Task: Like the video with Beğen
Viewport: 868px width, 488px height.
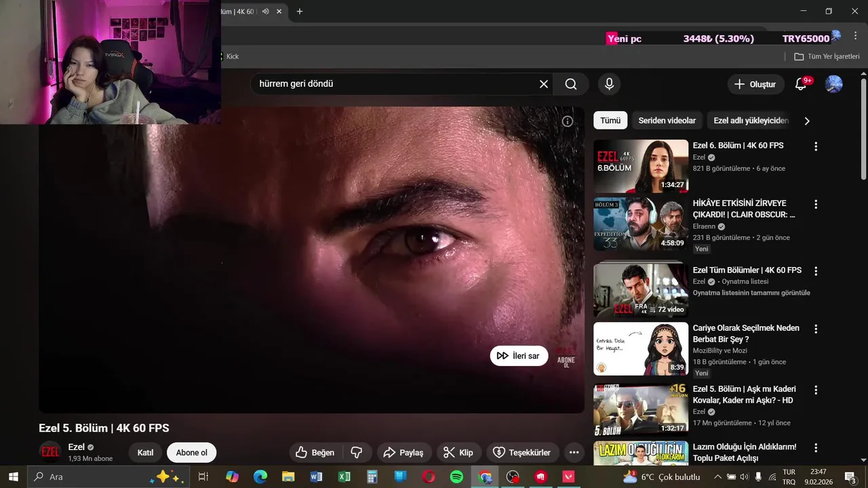Action: (x=316, y=453)
